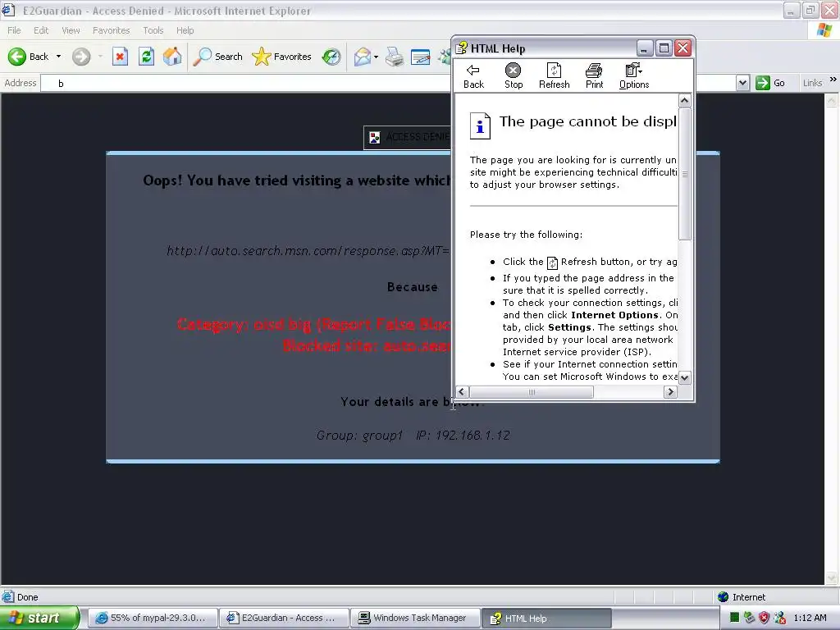Click inside the Address bar field

click(246, 83)
